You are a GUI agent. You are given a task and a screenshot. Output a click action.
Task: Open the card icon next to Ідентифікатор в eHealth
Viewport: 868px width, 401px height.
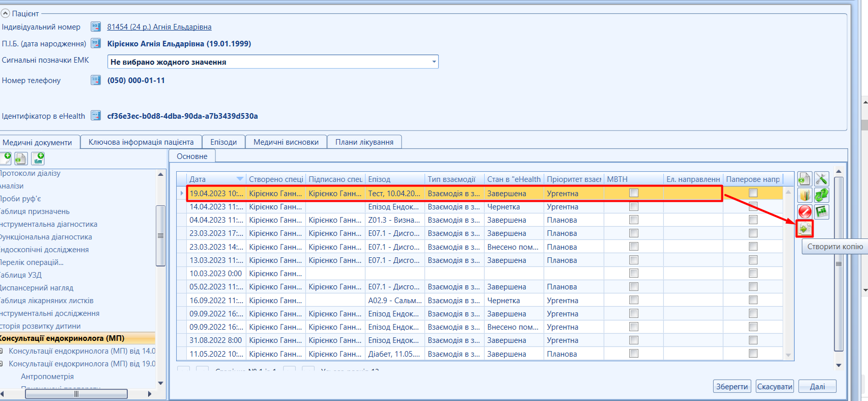(96, 116)
